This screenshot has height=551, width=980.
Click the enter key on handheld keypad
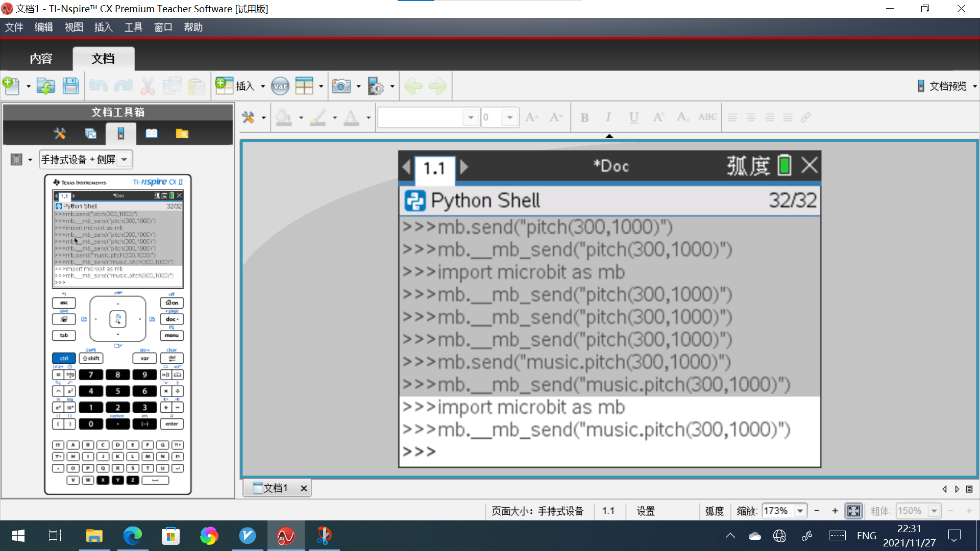pos(171,424)
